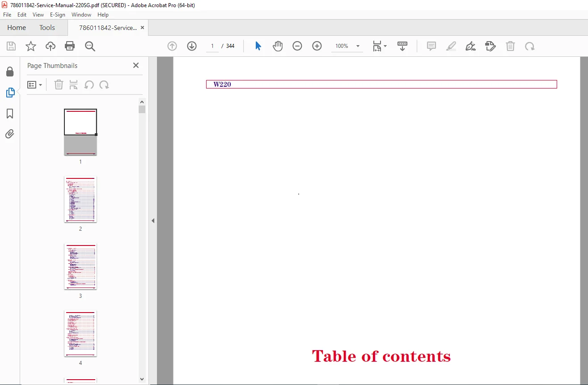
Task: Select page 1 thumbnail
Action: pos(80,132)
